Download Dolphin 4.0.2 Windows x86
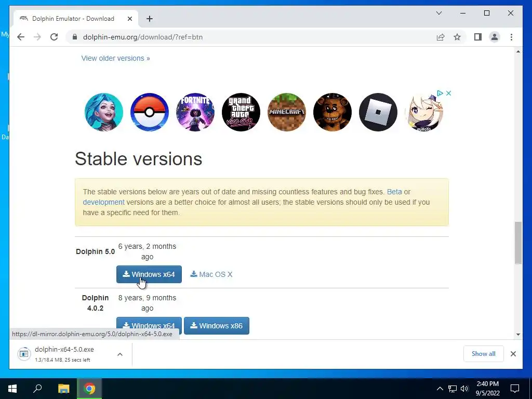The width and height of the screenshot is (532, 399). coord(217,325)
